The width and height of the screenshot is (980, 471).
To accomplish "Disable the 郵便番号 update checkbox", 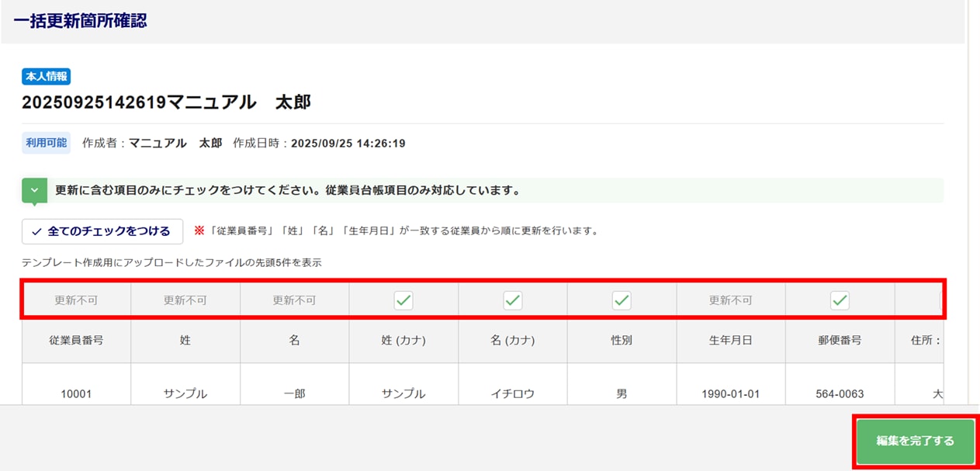I will (x=840, y=300).
